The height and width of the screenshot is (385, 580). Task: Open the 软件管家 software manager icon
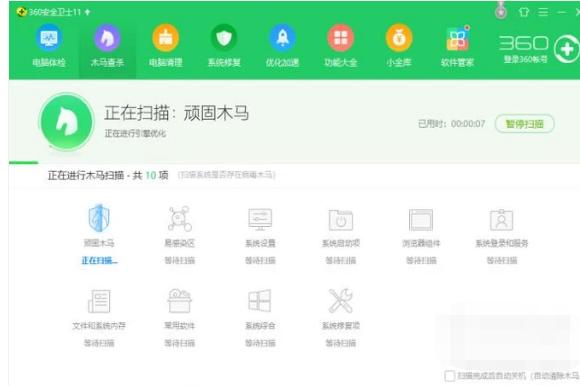pos(458,38)
